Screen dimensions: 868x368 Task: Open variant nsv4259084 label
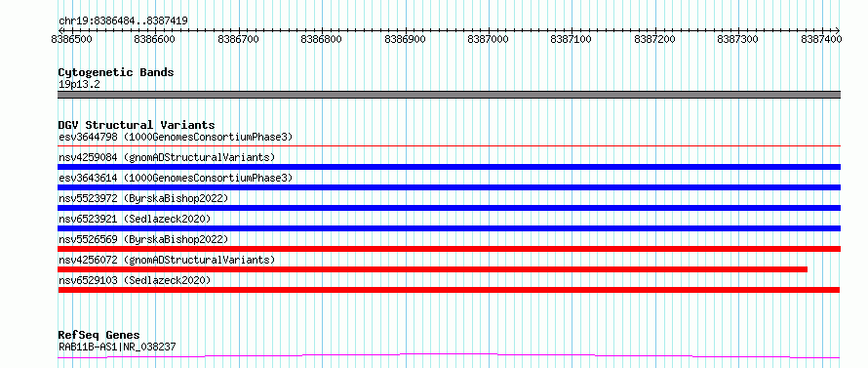coord(167,157)
